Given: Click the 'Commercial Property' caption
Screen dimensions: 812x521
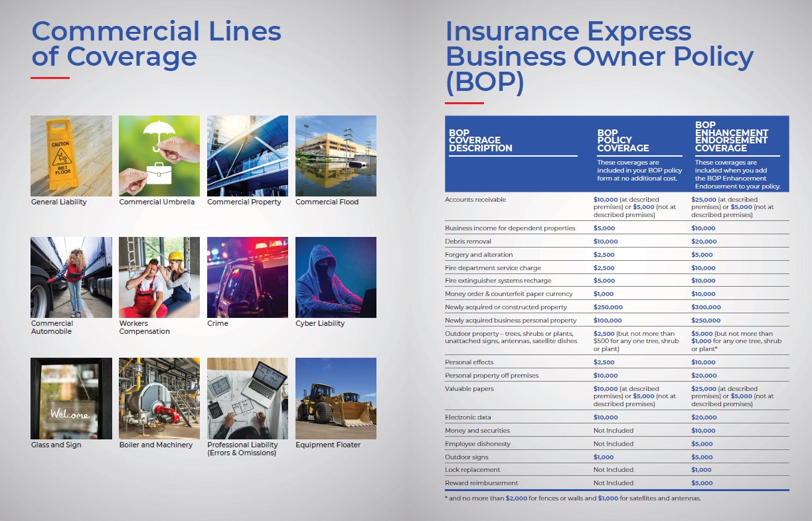Looking at the screenshot, I should [x=244, y=202].
